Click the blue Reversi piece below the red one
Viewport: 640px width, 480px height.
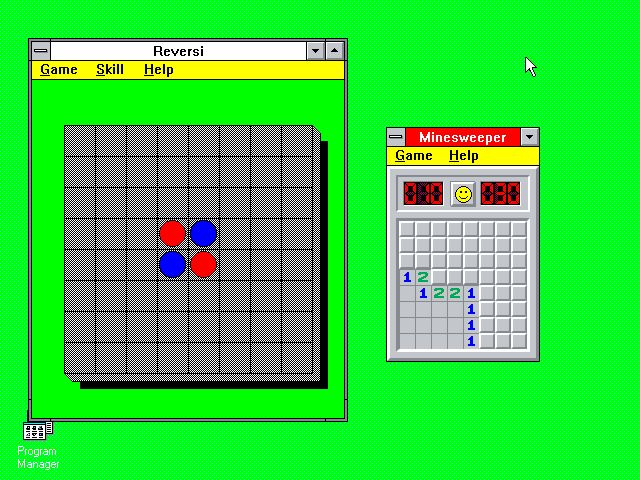pos(173,264)
